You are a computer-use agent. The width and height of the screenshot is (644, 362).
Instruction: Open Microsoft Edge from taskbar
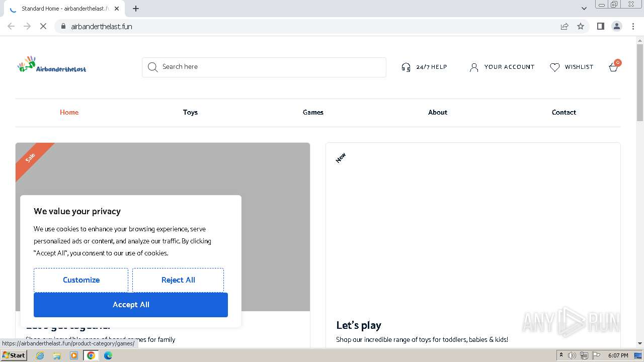[x=108, y=355]
